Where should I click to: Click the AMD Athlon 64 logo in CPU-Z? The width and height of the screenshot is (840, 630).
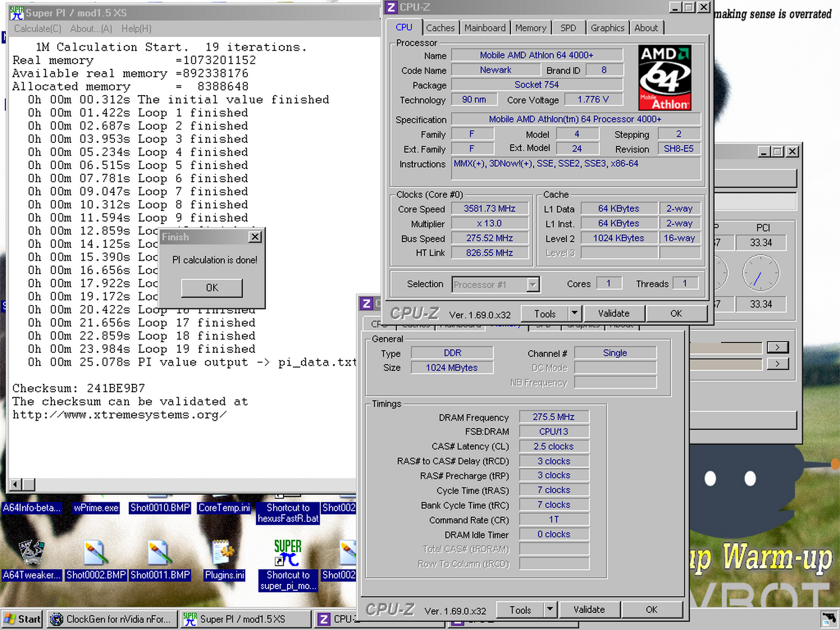tap(664, 78)
